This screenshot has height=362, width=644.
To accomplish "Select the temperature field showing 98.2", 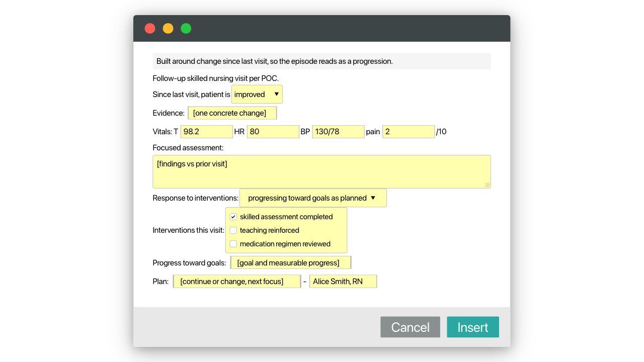I will tap(207, 132).
